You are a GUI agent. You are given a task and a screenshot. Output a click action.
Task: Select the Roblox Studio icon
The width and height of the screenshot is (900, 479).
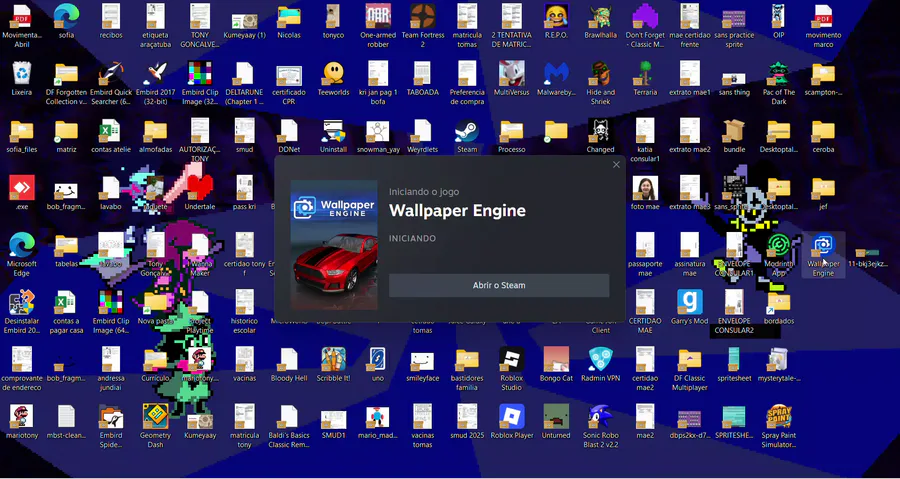(x=511, y=370)
